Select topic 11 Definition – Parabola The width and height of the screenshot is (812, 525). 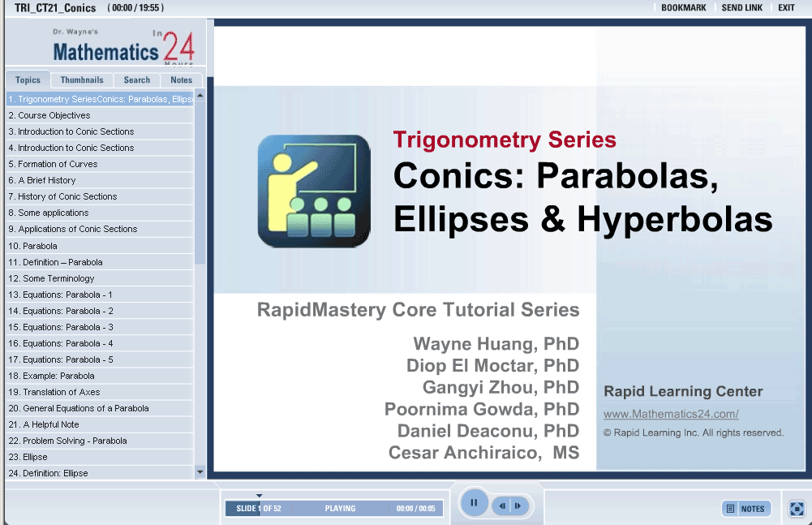point(100,262)
